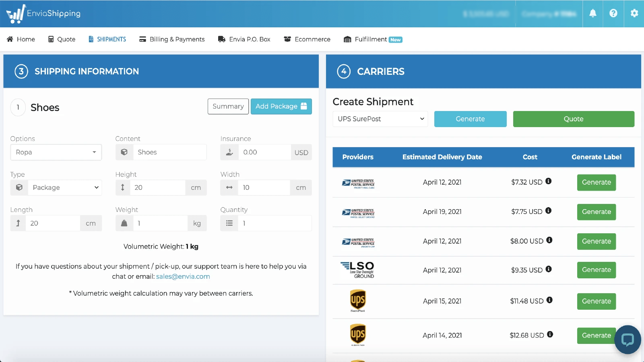Image resolution: width=644 pixels, height=362 pixels.
Task: Generate label for the $11.48 USD rate
Action: 597,301
